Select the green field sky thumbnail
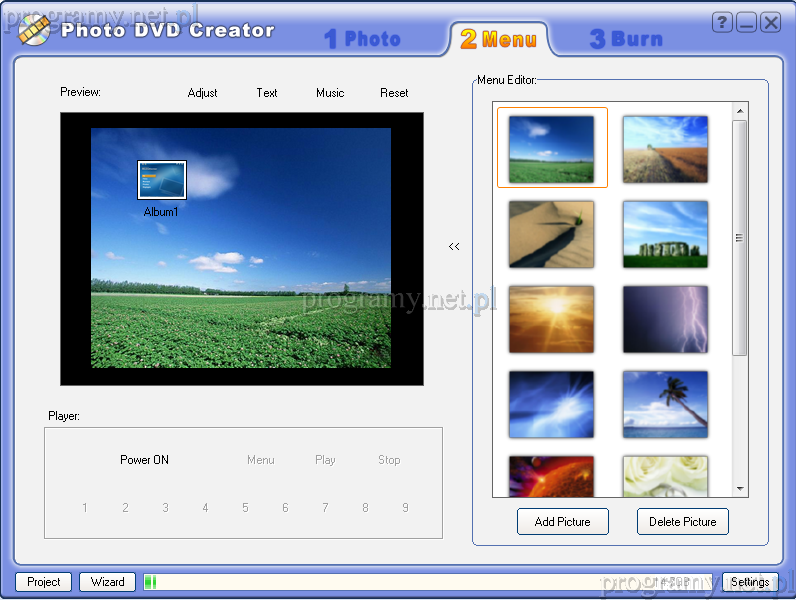Screen dimensions: 796x600 (551, 149)
